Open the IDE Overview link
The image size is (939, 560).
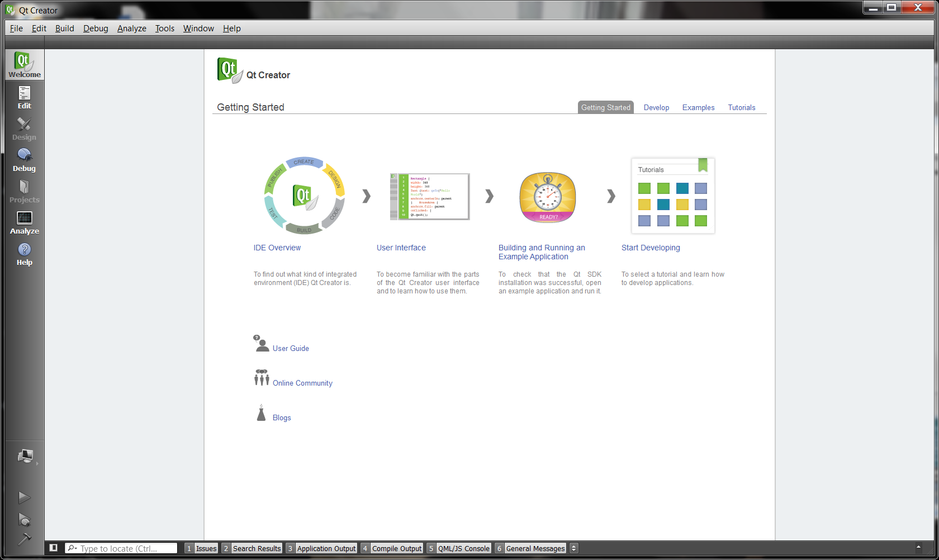coord(277,248)
